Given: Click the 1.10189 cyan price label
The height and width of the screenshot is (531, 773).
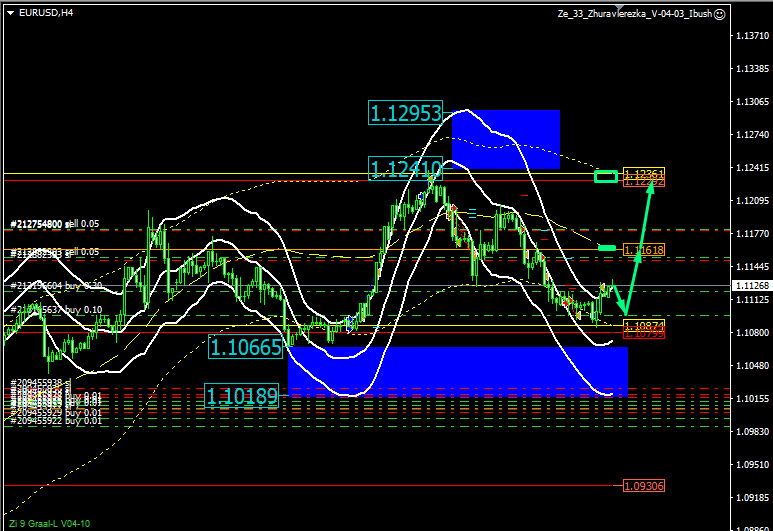Looking at the screenshot, I should tap(242, 396).
